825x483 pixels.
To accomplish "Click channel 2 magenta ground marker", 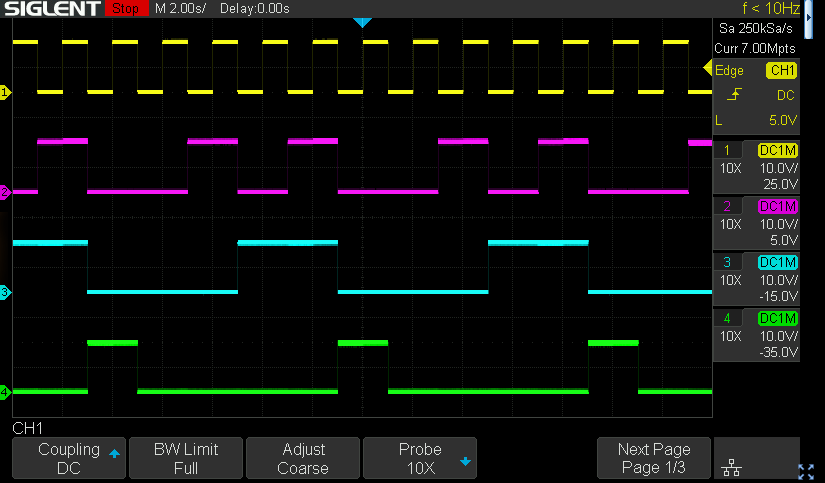I will [x=5, y=192].
